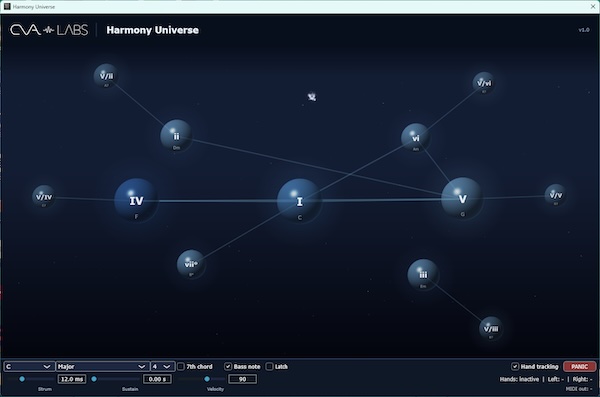600x397 pixels.
Task: Click the 'Left: -' hand status text
Action: 556,379
